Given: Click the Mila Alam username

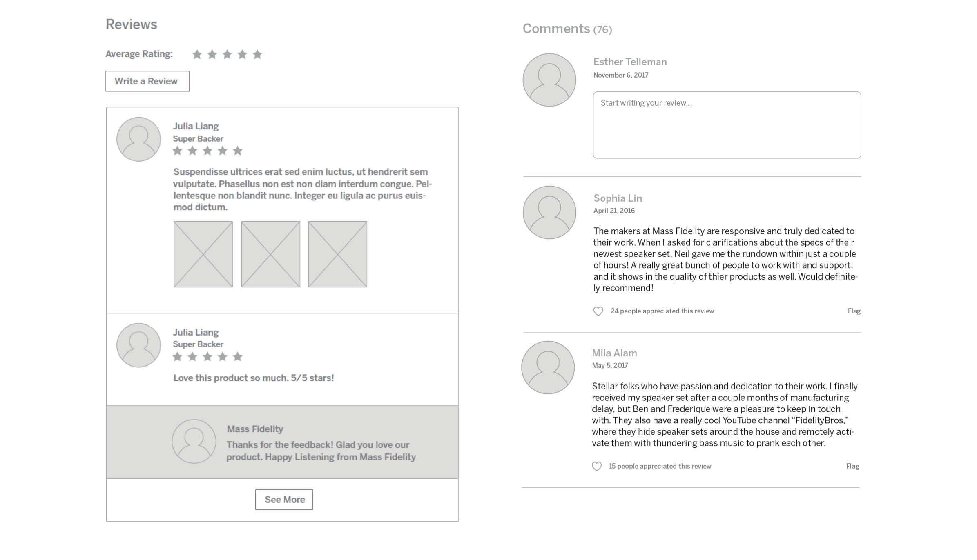Looking at the screenshot, I should click(x=614, y=353).
